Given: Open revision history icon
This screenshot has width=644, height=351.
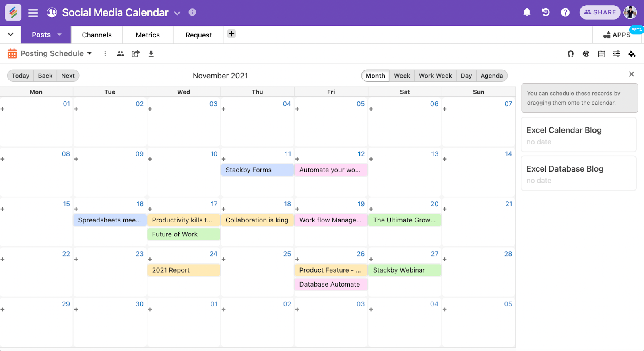Looking at the screenshot, I should coord(546,12).
